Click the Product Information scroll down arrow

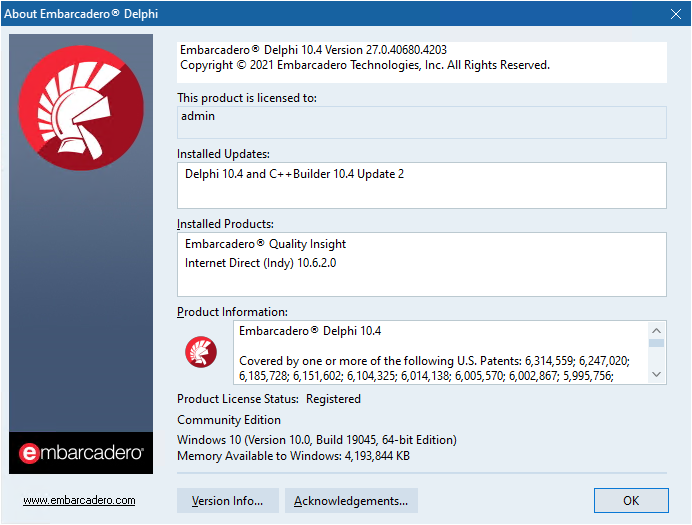coord(657,375)
